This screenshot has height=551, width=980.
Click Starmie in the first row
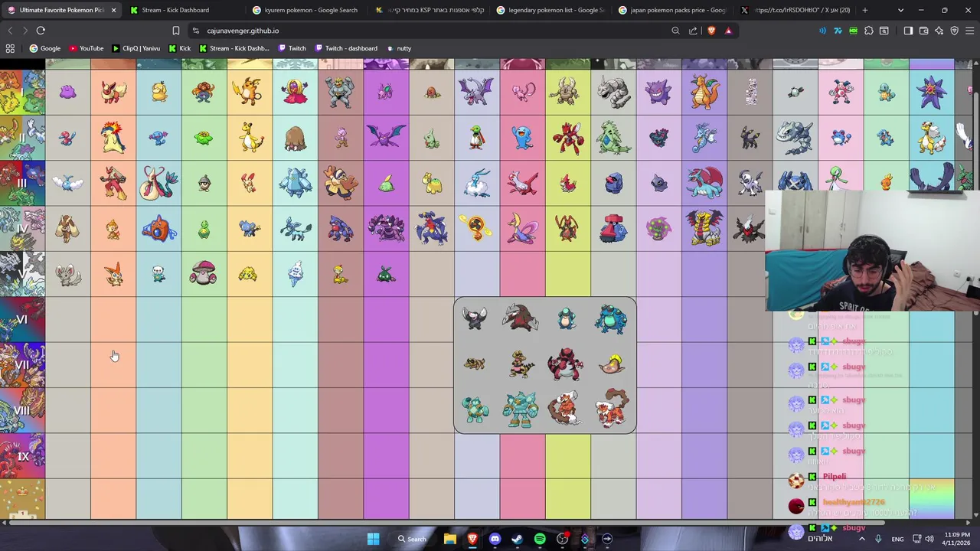(932, 93)
